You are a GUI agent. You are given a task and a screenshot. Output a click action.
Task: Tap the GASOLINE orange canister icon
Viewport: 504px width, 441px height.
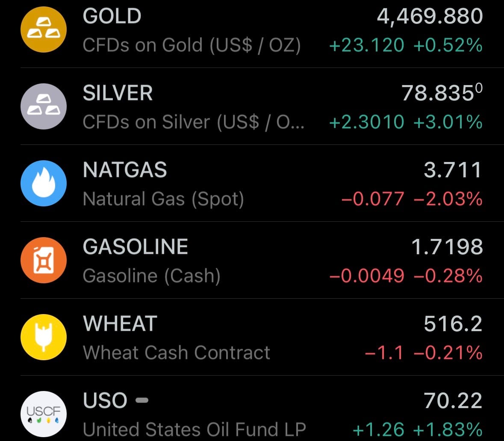pos(44,260)
